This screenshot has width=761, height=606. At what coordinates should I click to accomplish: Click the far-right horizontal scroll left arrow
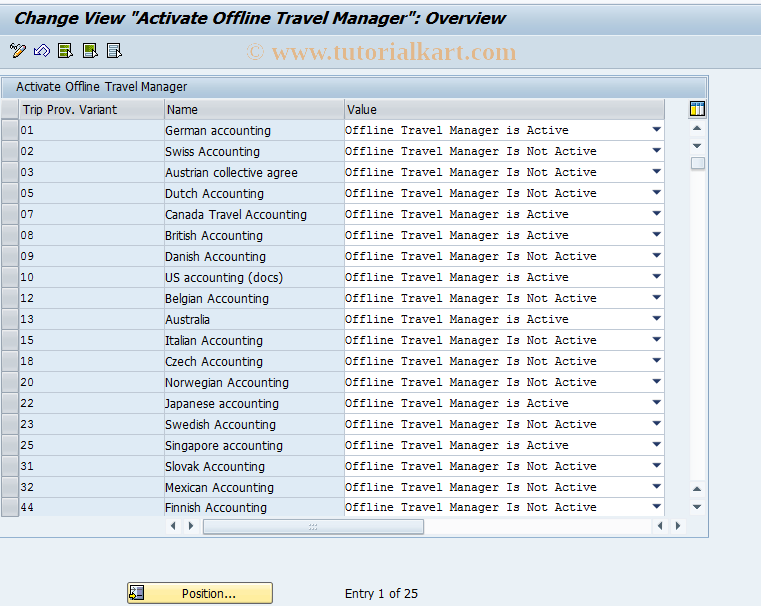click(660, 526)
